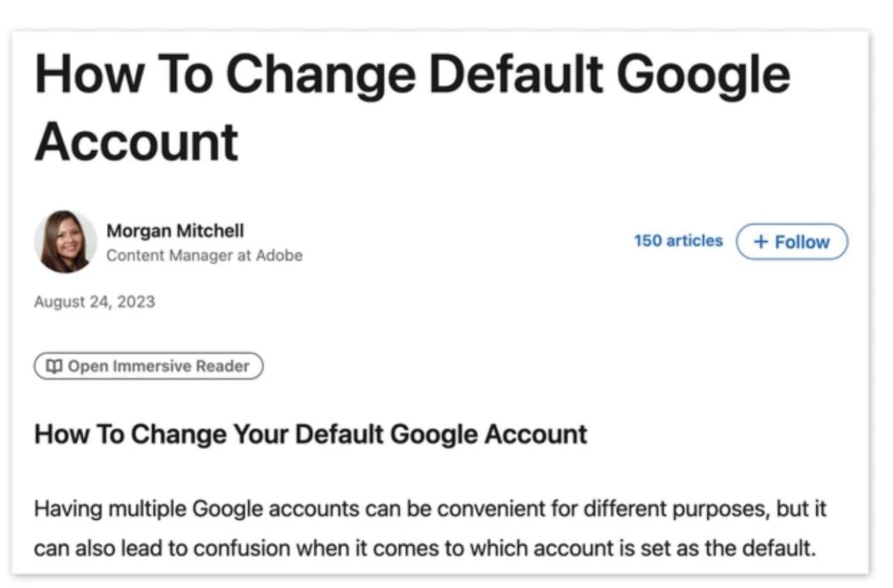Click the paragraph's opening word "Having"
The image size is (893, 588).
coord(68,509)
